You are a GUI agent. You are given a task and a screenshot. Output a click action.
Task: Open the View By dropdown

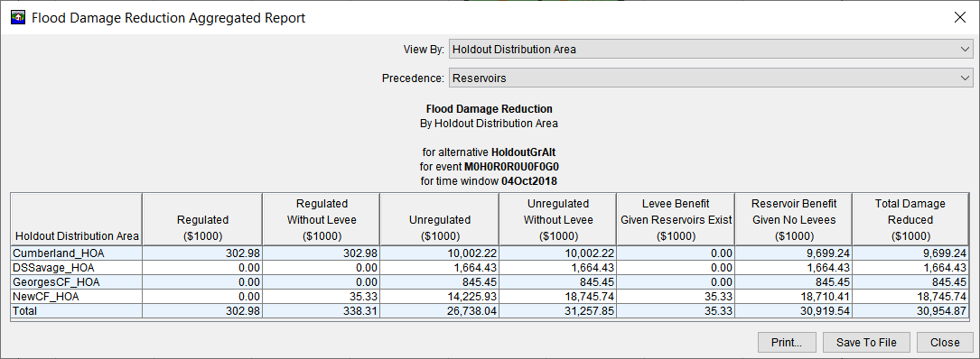coord(711,49)
